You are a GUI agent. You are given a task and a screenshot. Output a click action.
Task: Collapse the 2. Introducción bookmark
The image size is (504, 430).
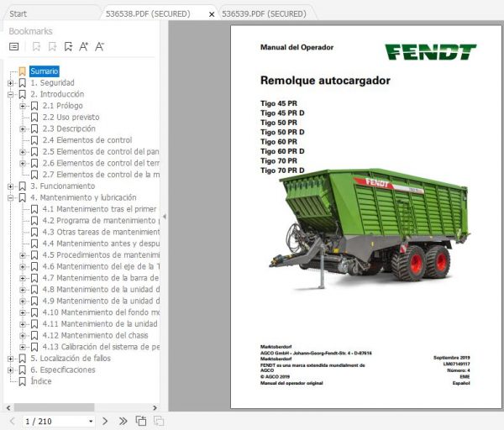point(10,95)
